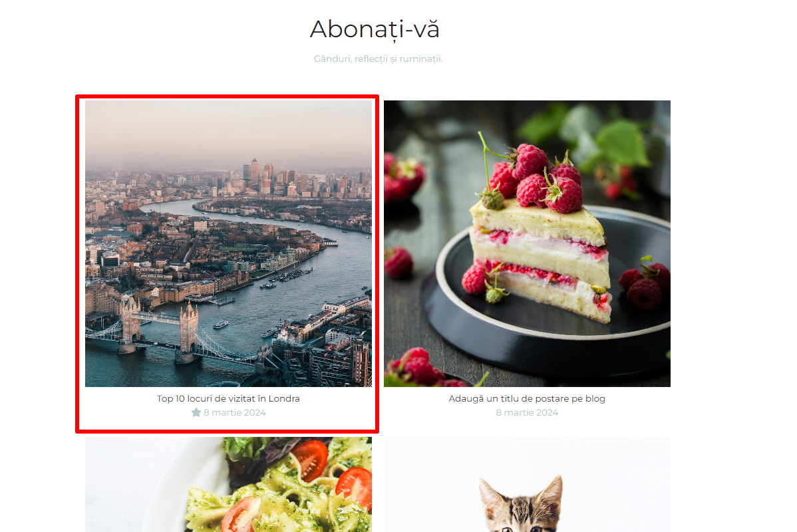The width and height of the screenshot is (797, 532).
Task: Click the London post's "8 martie 2024" date
Action: pos(235,412)
